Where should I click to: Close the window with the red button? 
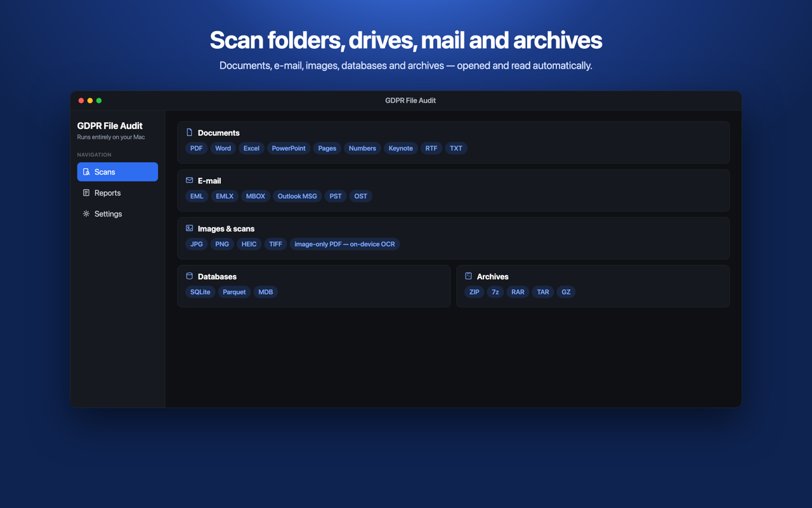[81, 100]
